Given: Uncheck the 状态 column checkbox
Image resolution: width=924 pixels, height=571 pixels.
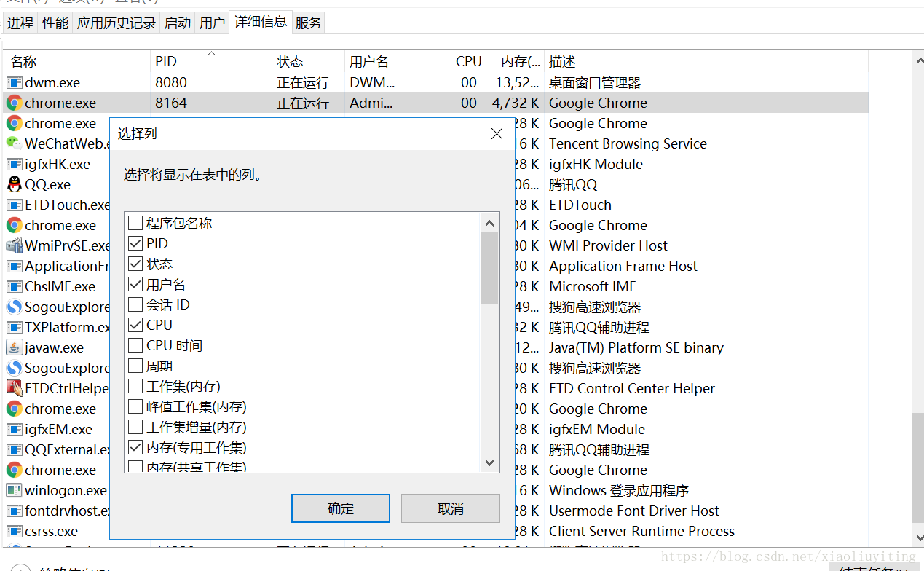Looking at the screenshot, I should click(135, 264).
